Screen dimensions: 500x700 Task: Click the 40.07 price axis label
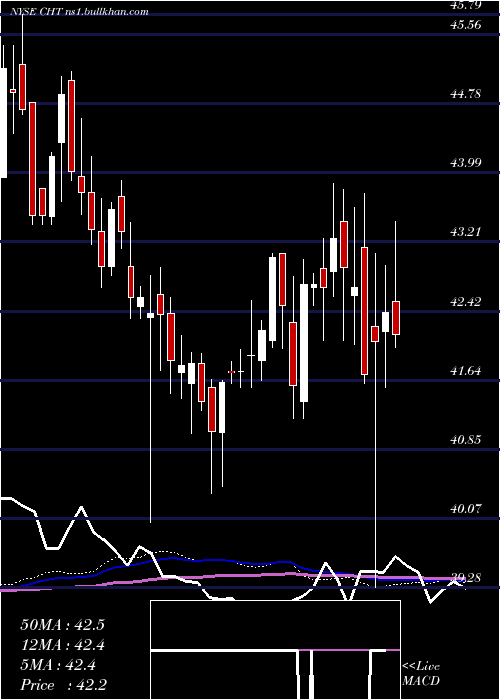[x=466, y=508]
